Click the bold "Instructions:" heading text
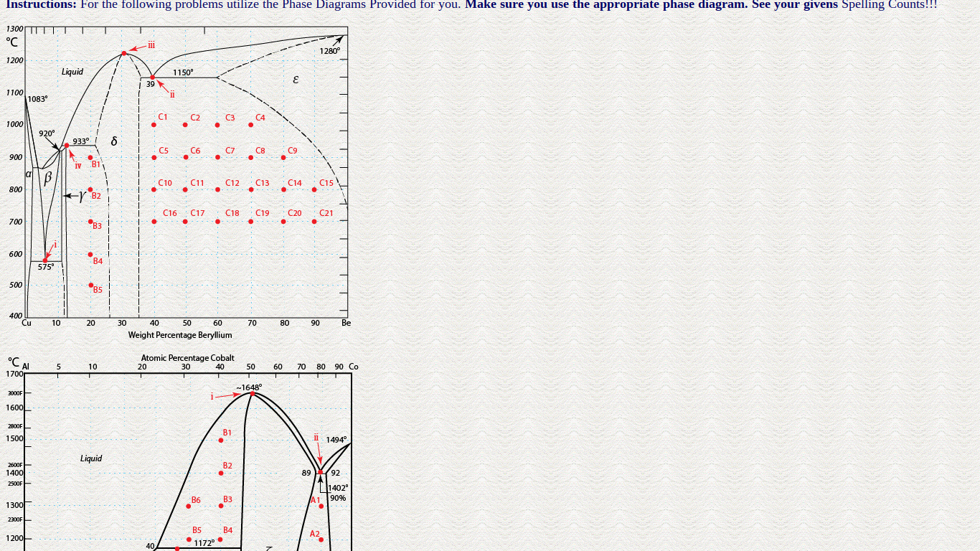The image size is (980, 551). [x=41, y=4]
